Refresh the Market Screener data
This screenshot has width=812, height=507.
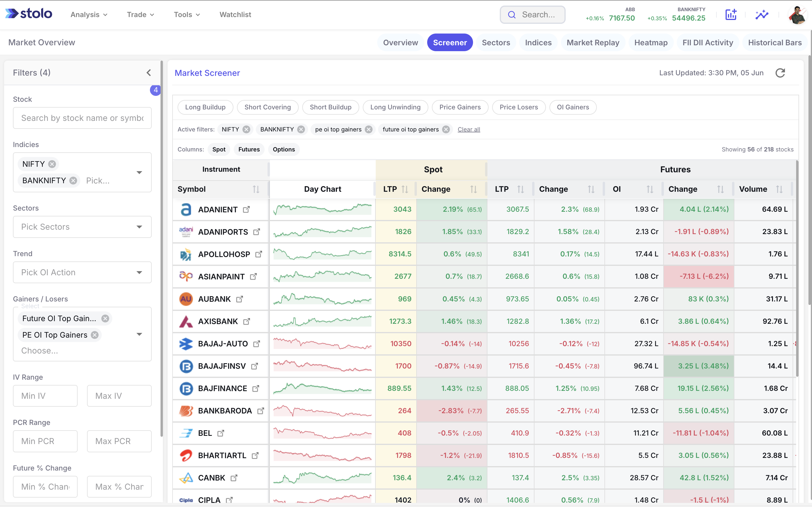[x=780, y=73]
